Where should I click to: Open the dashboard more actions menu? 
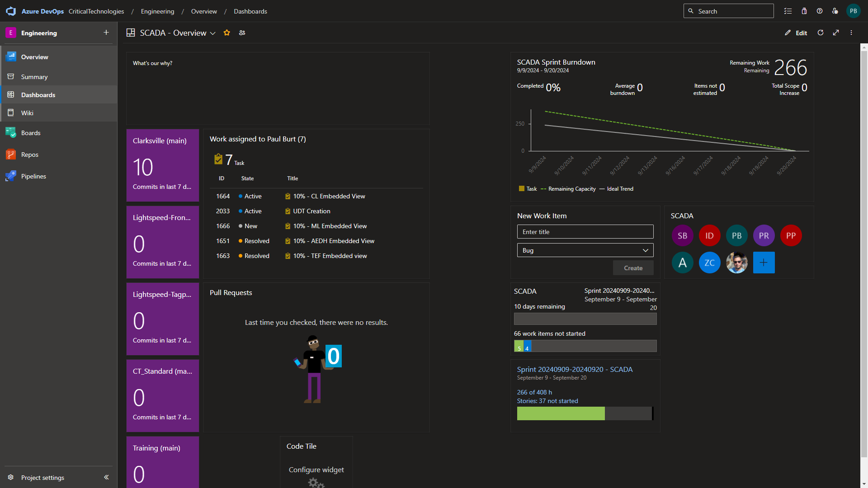tap(851, 33)
